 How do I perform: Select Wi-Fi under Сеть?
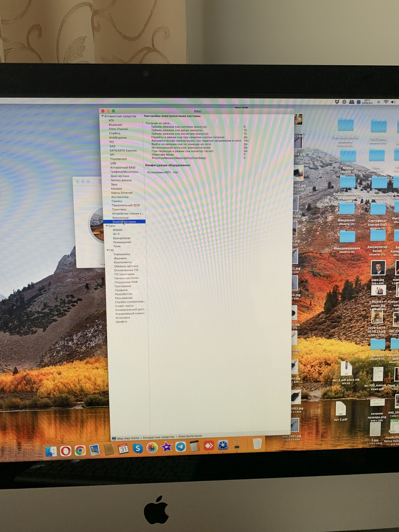(116, 234)
